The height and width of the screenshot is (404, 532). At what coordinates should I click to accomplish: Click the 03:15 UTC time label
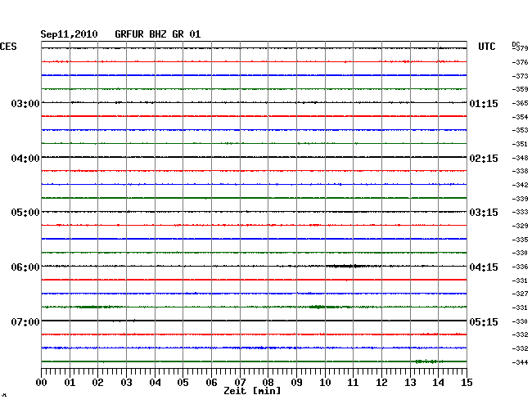tap(484, 213)
